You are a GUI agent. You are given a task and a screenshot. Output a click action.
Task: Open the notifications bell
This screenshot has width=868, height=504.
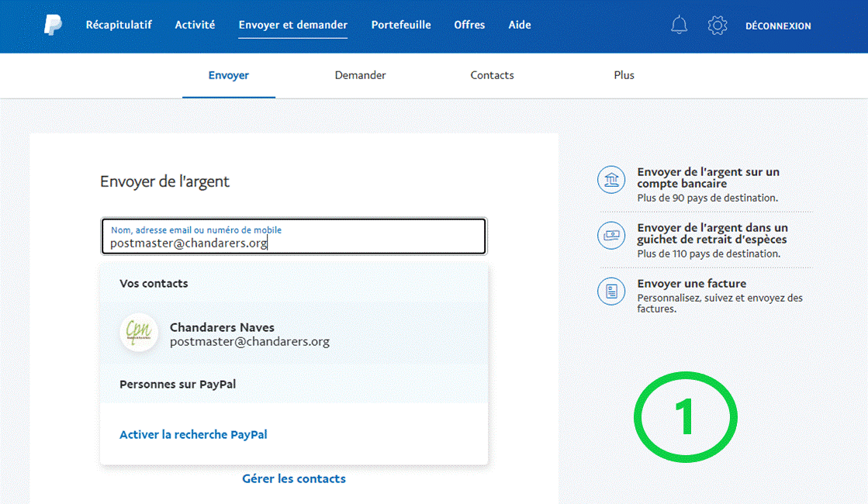click(x=680, y=26)
